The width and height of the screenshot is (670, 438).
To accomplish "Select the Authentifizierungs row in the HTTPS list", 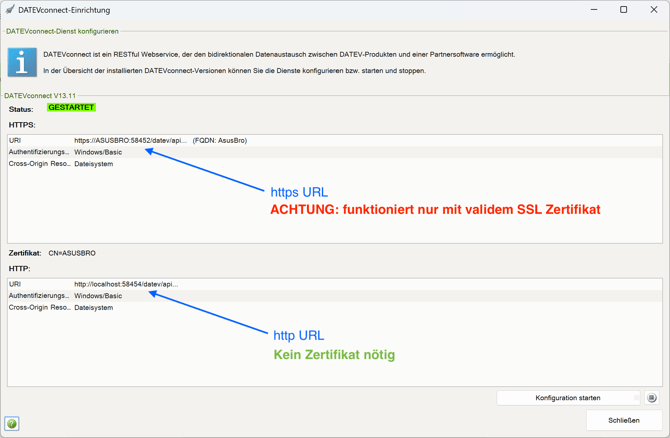I will click(98, 152).
